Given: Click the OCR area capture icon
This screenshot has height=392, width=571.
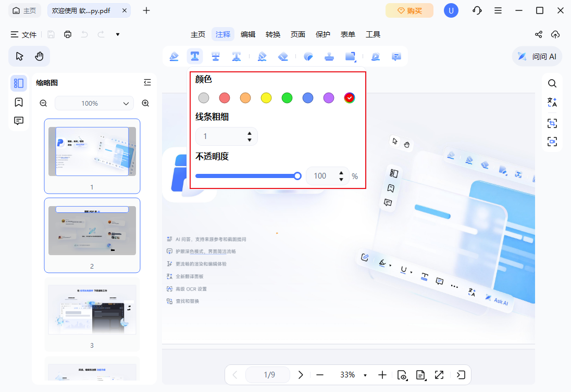Looking at the screenshot, I should [x=552, y=123].
